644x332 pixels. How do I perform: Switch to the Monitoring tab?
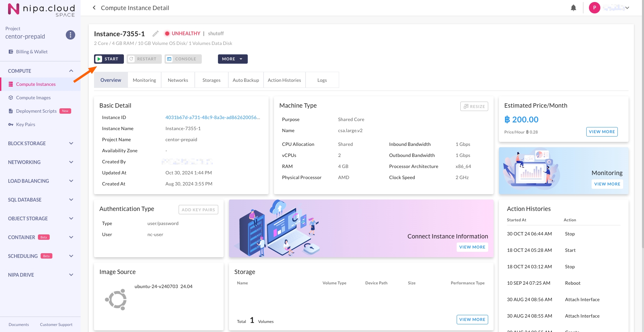pos(144,80)
